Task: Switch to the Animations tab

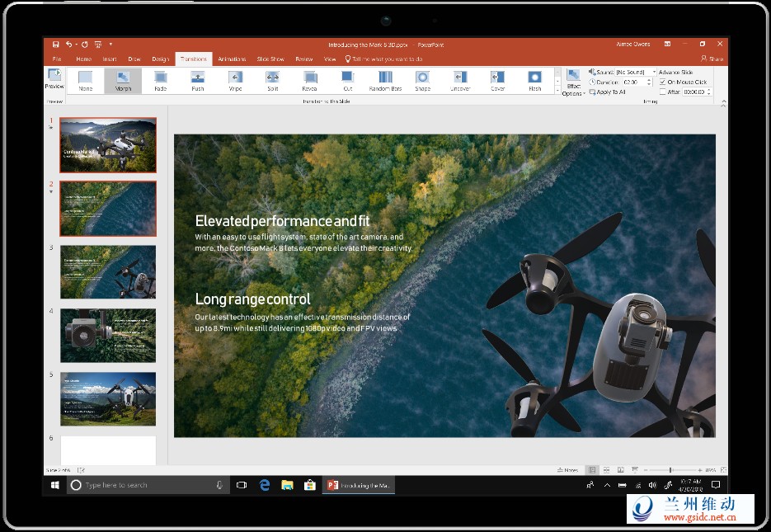Action: pyautogui.click(x=232, y=59)
